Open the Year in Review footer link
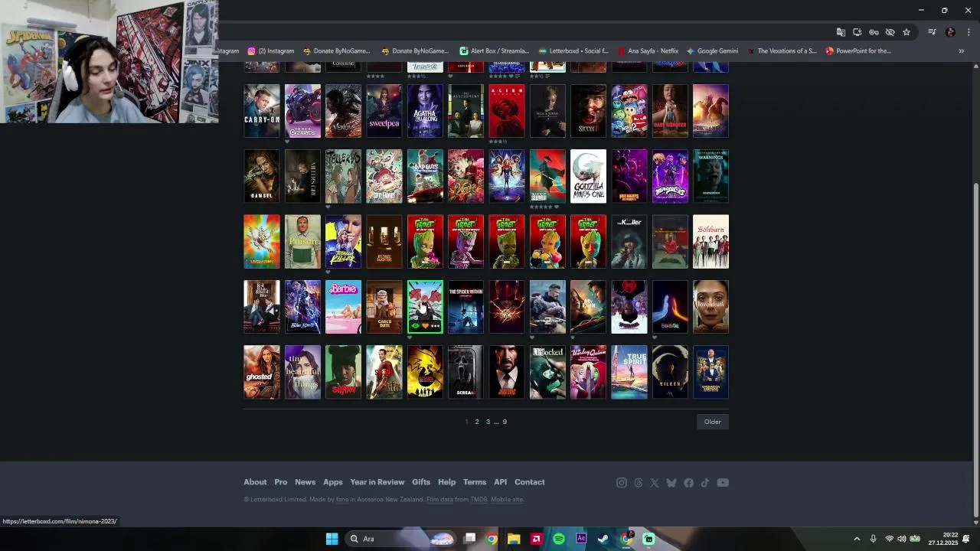Viewport: 980px width, 551px height. coord(377,482)
